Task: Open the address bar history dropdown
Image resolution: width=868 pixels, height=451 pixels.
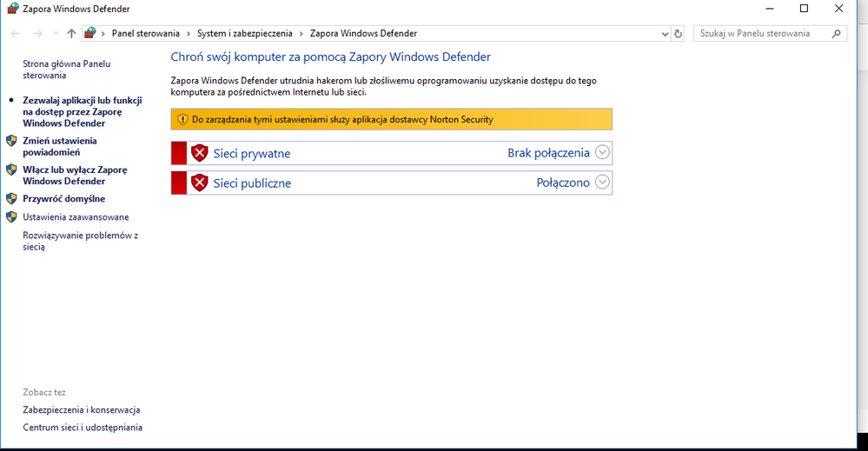Action: pyautogui.click(x=665, y=34)
